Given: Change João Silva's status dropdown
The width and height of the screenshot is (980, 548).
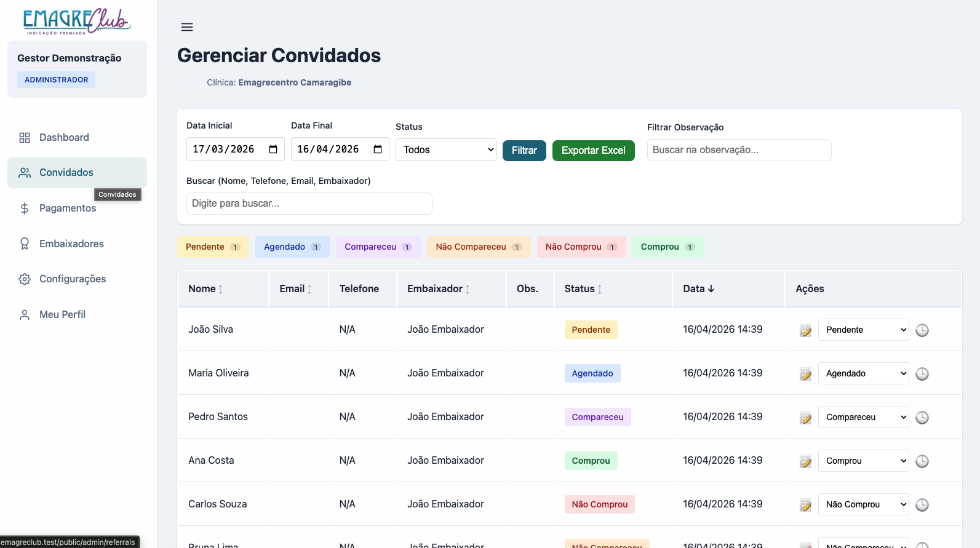Looking at the screenshot, I should click(x=863, y=330).
